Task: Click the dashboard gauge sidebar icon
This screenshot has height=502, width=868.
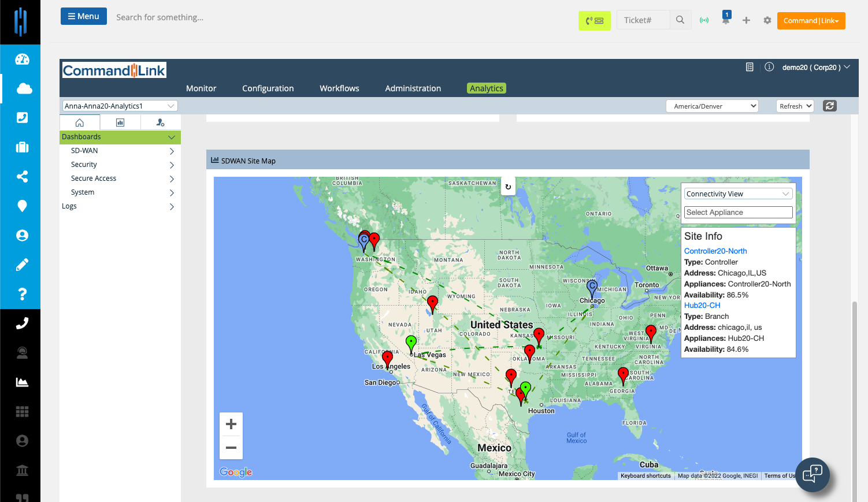Action: click(23, 59)
